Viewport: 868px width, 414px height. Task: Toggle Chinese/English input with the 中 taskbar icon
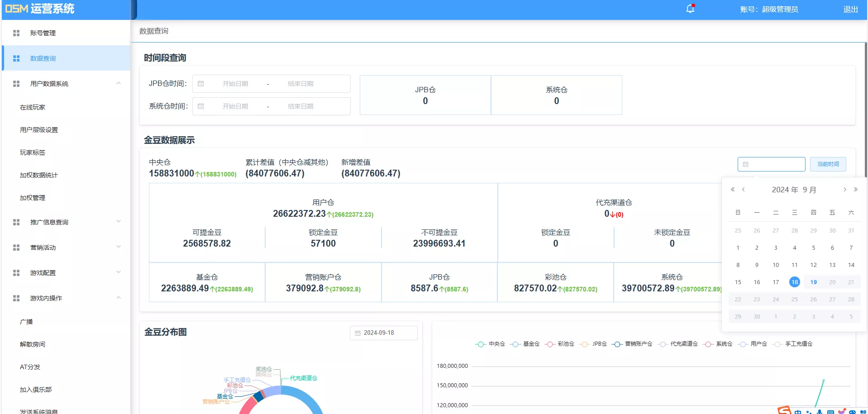pos(798,411)
